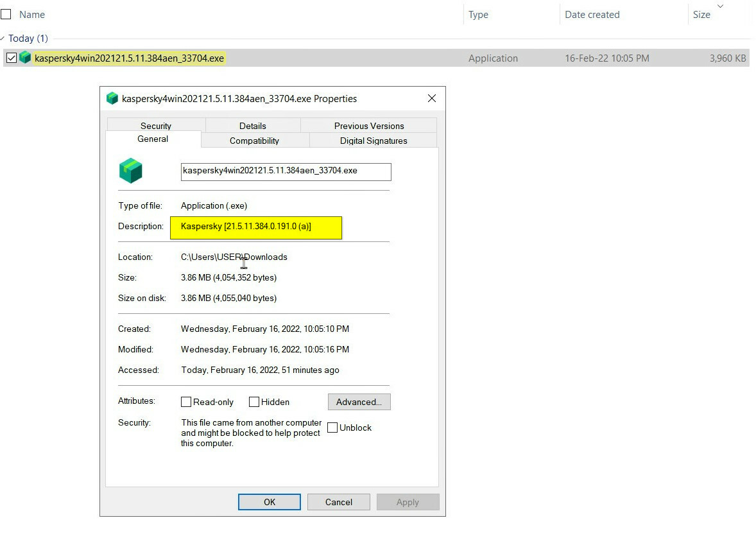Click the 'This file came from another computer' message

click(x=251, y=433)
